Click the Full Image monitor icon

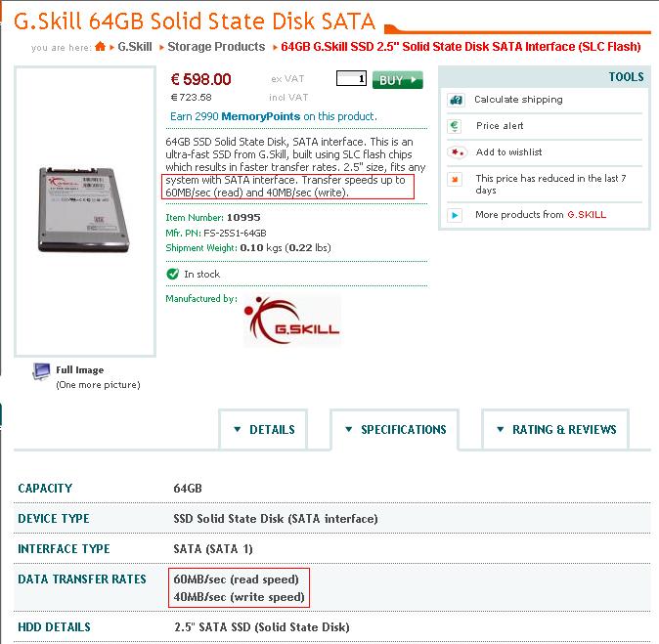click(x=41, y=371)
